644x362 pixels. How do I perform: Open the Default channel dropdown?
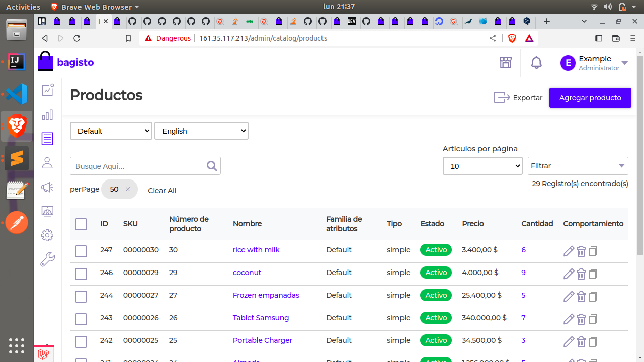click(111, 131)
